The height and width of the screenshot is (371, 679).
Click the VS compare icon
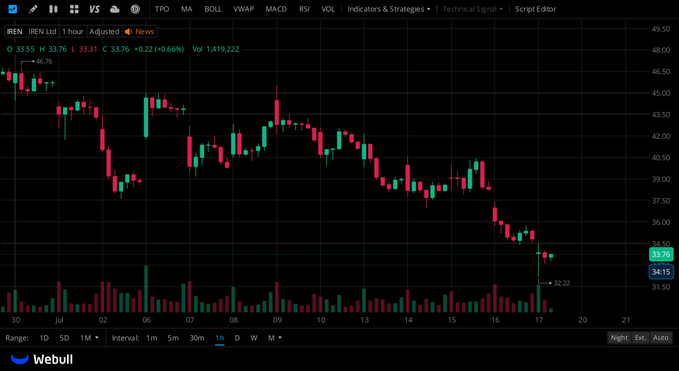tap(94, 9)
